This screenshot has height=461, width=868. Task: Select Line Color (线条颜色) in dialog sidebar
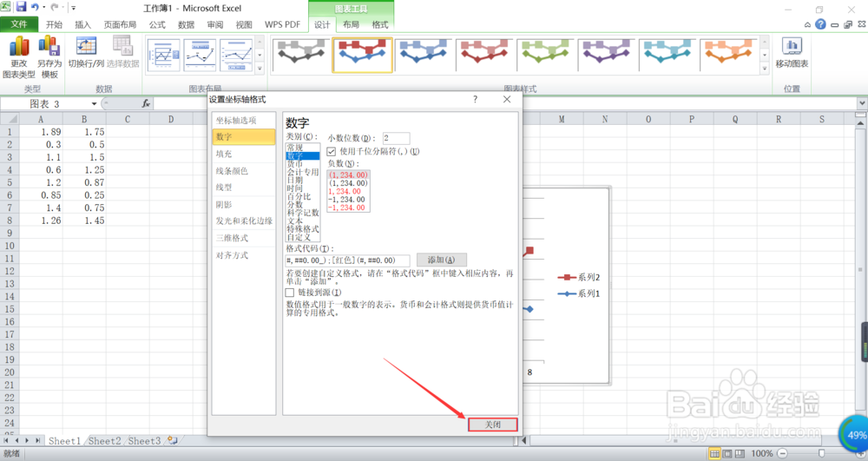tap(244, 171)
